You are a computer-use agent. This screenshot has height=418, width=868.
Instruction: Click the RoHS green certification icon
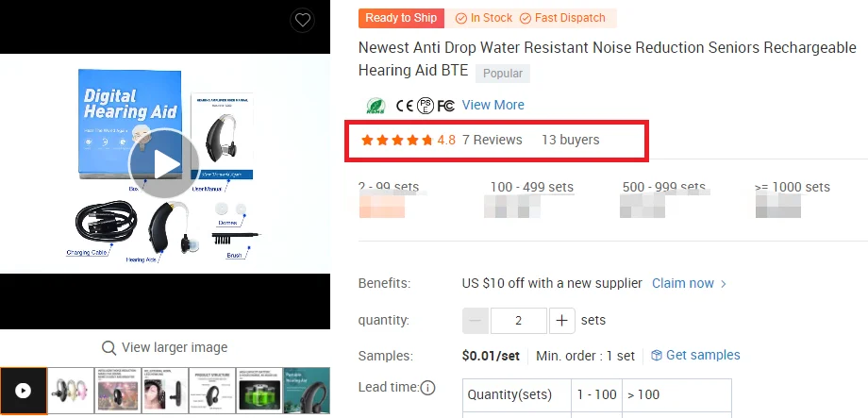[x=376, y=105]
